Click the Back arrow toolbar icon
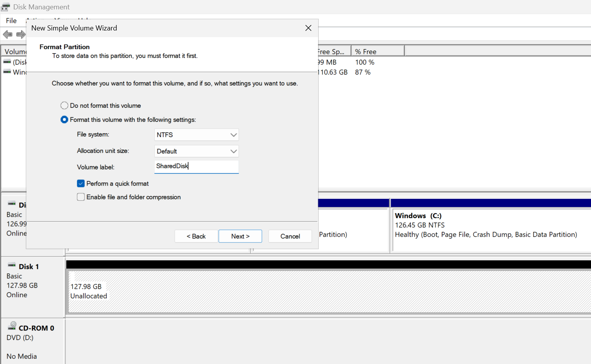Viewport: 591px width, 364px height. 7,34
